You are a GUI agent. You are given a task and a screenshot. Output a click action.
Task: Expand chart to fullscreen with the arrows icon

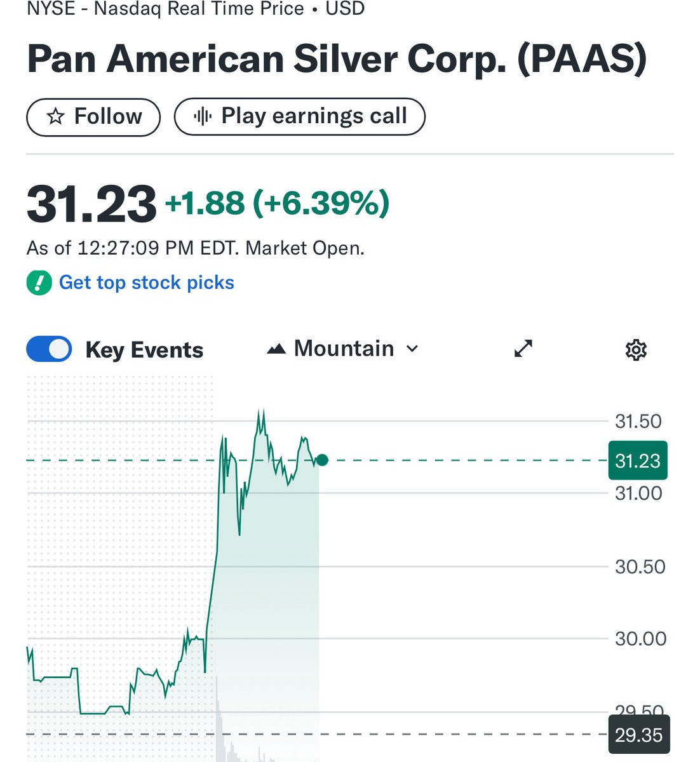[523, 349]
